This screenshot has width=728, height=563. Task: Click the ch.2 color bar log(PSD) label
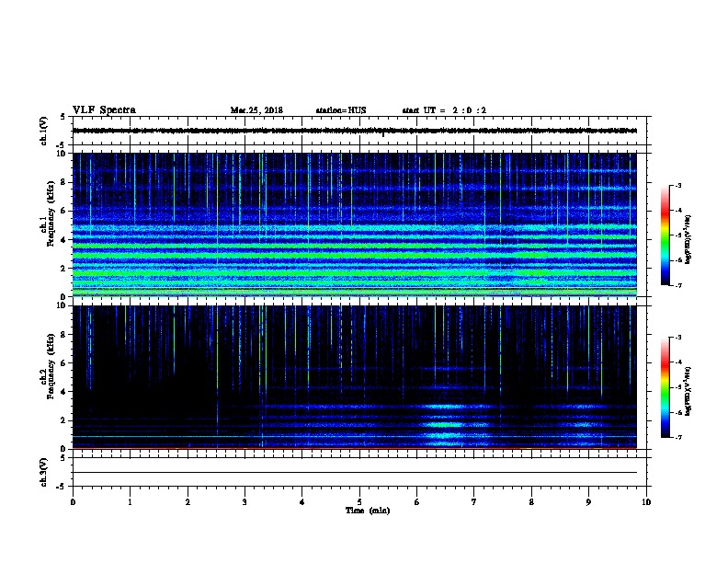[688, 391]
